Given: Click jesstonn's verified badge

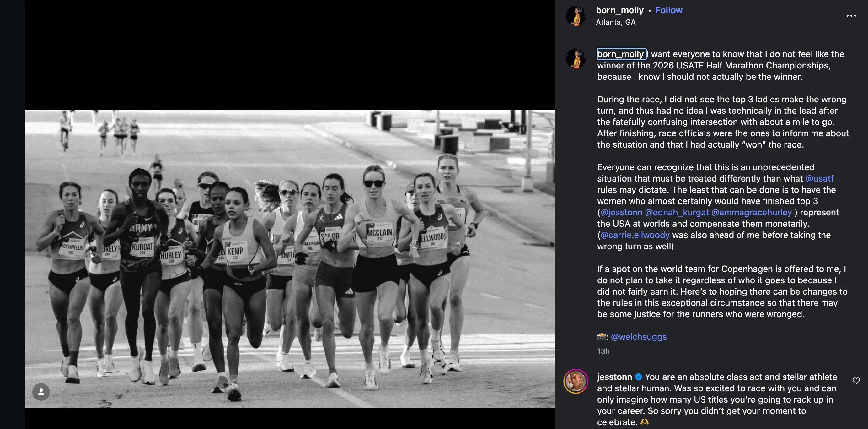Looking at the screenshot, I should tap(639, 377).
